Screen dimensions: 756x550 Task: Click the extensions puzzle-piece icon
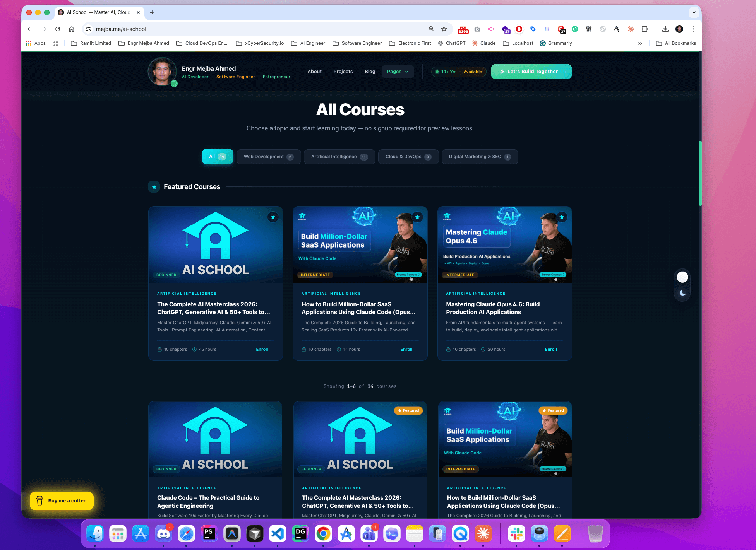click(x=645, y=29)
